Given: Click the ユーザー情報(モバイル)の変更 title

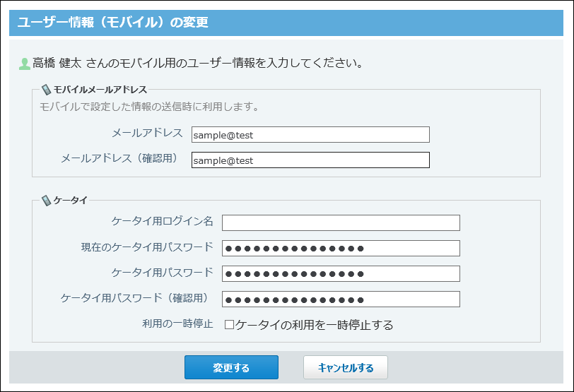Looking at the screenshot, I should [113, 23].
